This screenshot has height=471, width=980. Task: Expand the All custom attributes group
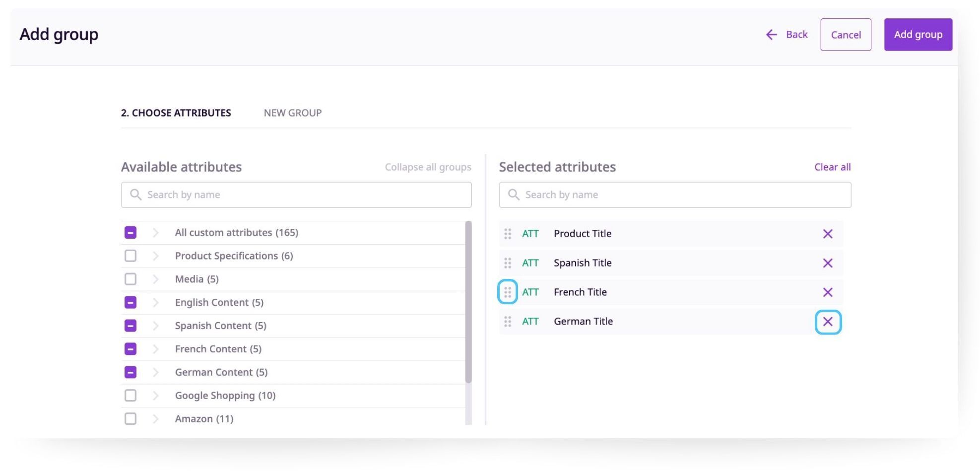156,232
